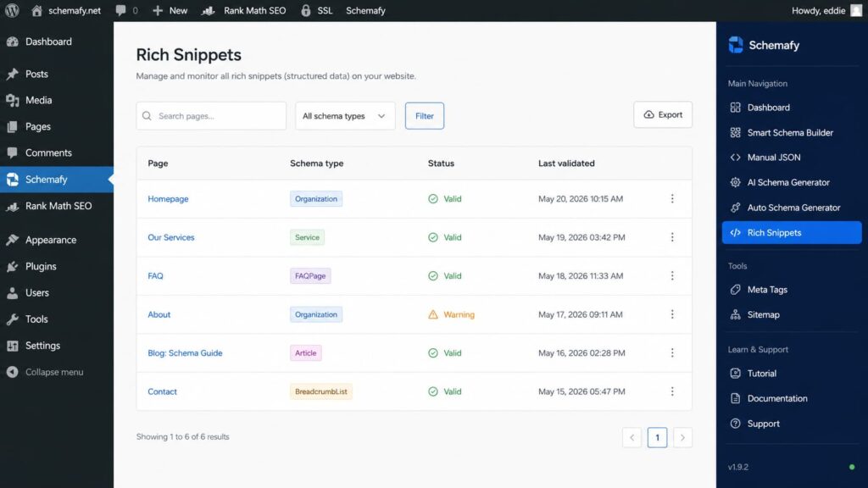Select page 1 in pagination
Image resolution: width=868 pixels, height=488 pixels.
point(657,437)
